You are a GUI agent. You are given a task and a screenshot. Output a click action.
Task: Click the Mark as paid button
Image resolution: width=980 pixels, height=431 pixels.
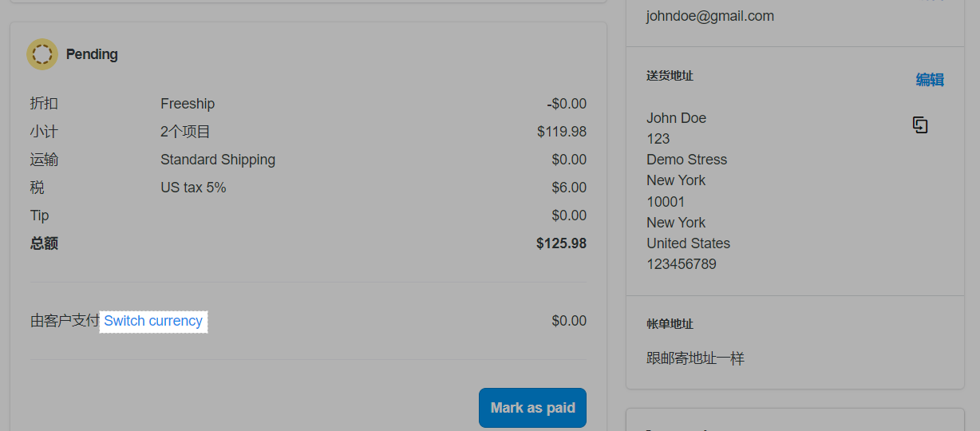532,408
